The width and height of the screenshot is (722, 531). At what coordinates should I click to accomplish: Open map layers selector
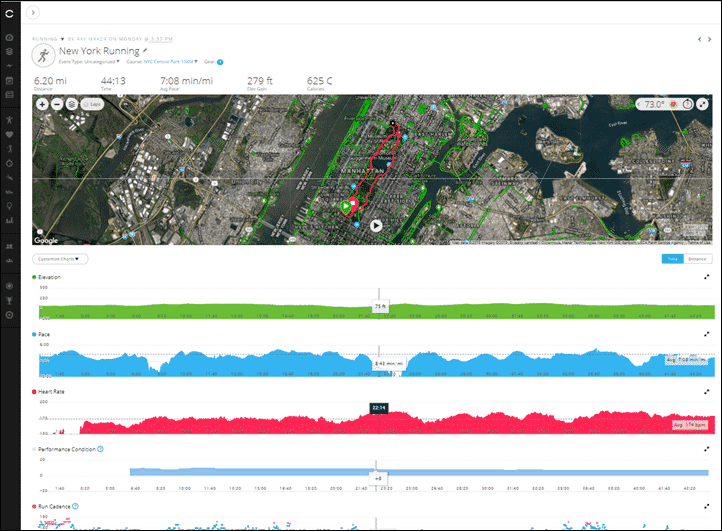(x=72, y=104)
